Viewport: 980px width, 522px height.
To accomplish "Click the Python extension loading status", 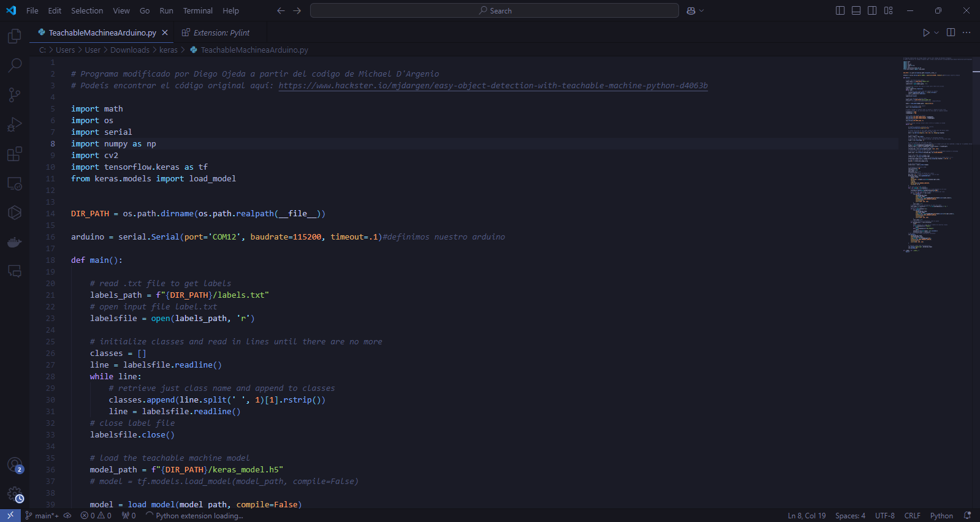I will coord(194,515).
